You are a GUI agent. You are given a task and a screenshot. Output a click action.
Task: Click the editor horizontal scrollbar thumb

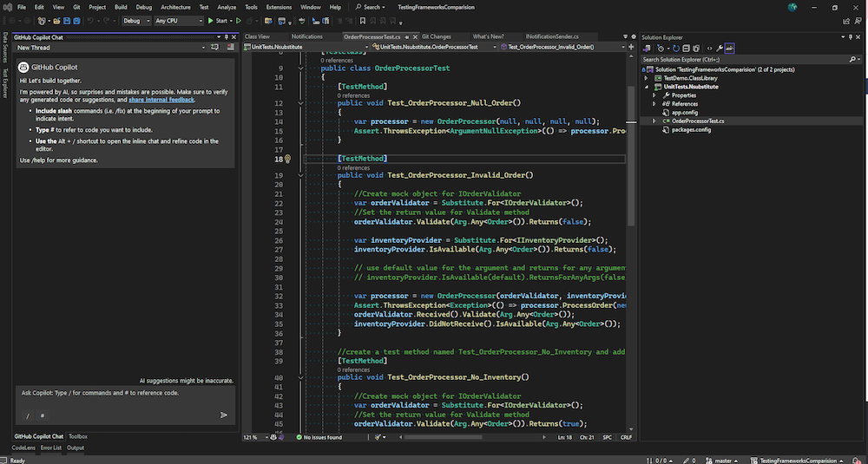click(443, 437)
